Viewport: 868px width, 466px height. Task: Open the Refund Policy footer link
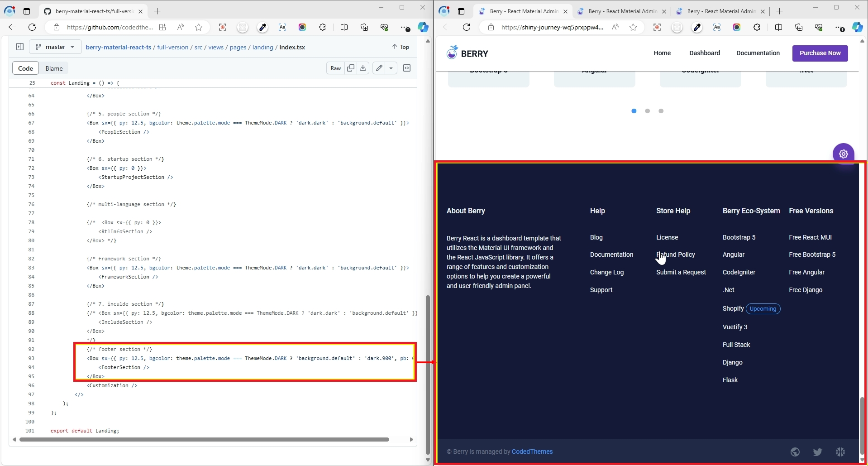click(x=676, y=255)
